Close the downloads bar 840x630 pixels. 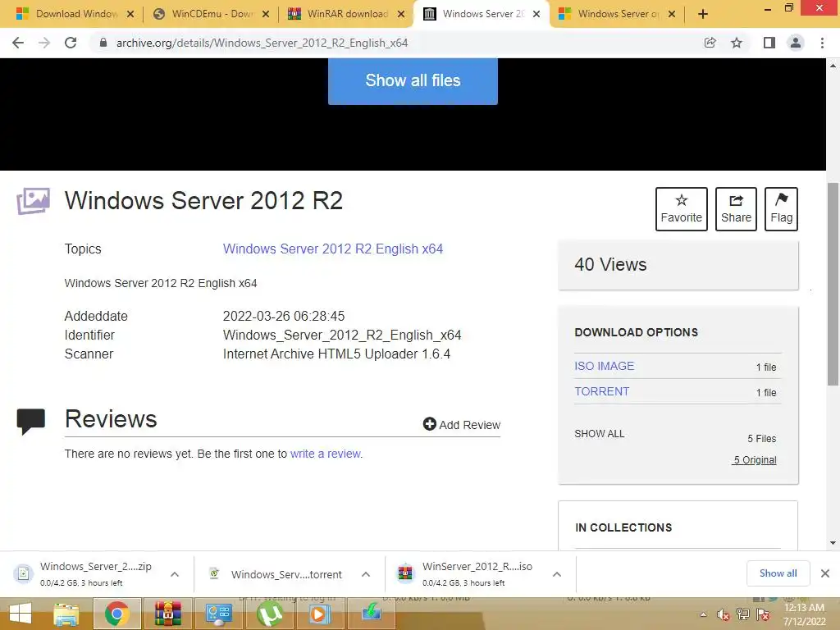click(825, 573)
